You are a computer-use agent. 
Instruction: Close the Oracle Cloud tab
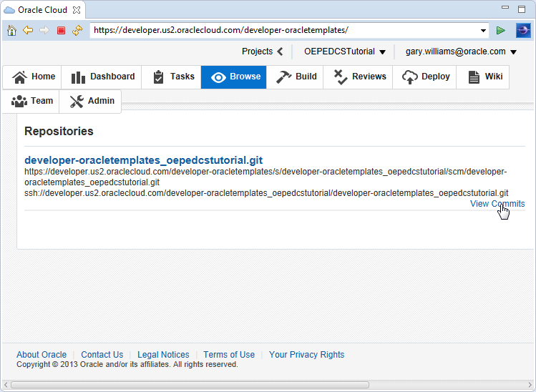click(x=77, y=10)
